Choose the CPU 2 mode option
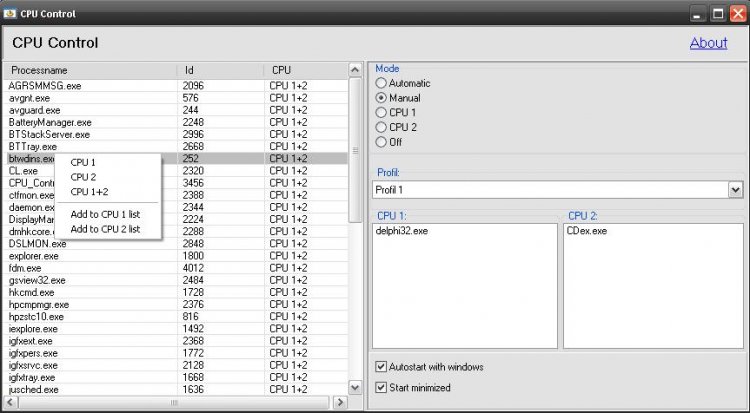 click(x=381, y=127)
